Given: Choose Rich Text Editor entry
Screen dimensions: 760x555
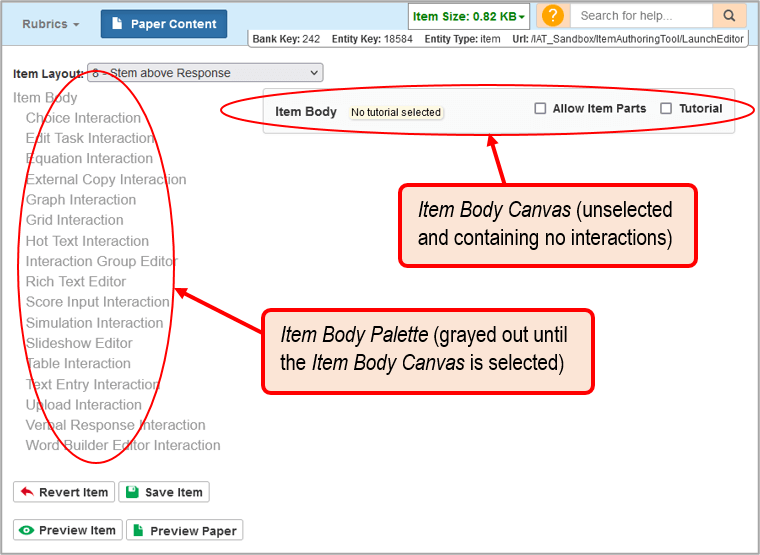Looking at the screenshot, I should (x=76, y=282).
